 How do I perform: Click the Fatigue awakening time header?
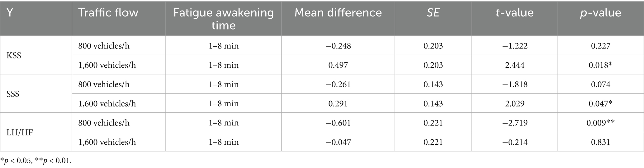pos(223,19)
